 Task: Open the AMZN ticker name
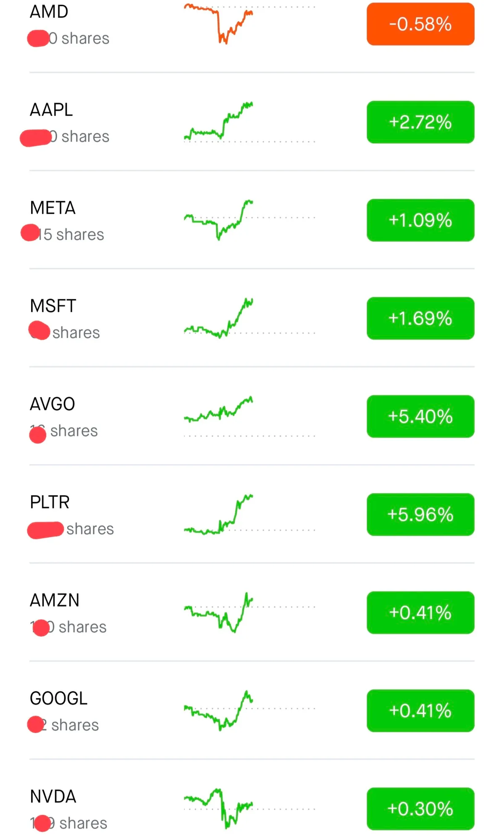(55, 600)
